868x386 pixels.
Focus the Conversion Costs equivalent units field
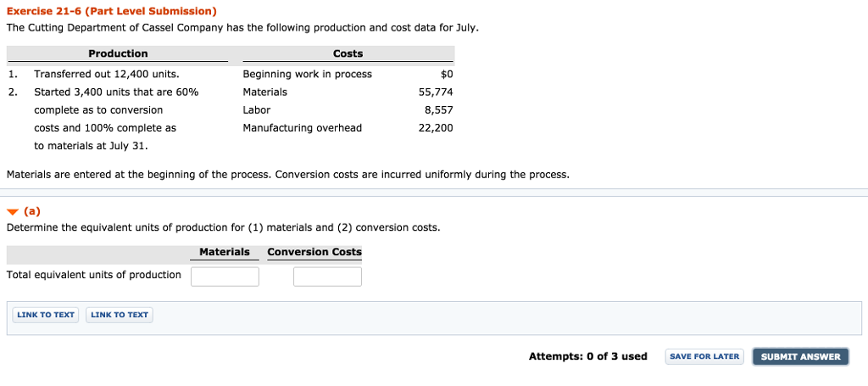pos(327,277)
